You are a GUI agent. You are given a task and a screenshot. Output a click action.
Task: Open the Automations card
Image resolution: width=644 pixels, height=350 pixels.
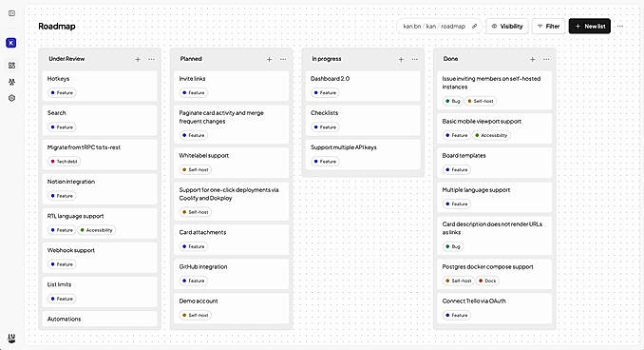(x=100, y=320)
